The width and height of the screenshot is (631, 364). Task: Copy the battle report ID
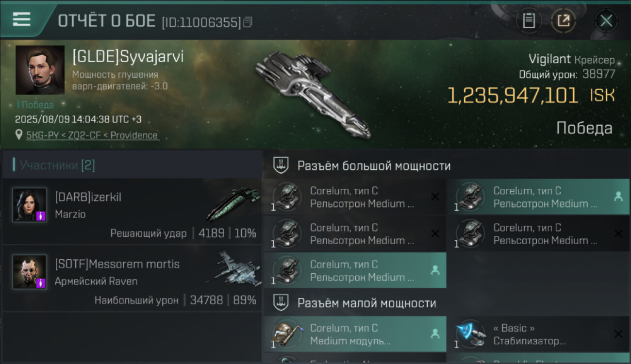click(248, 22)
